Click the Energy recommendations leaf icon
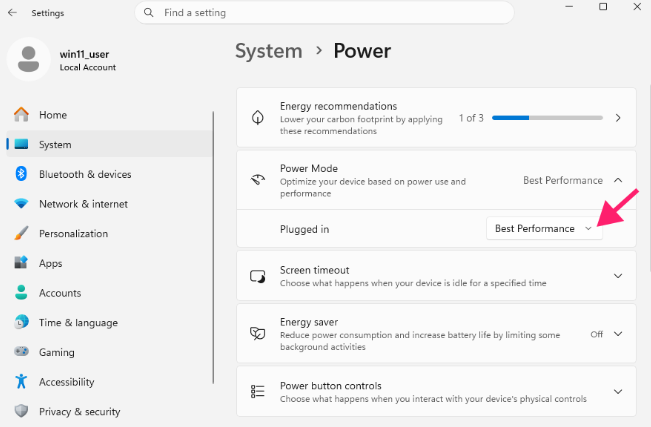Screen dimensions: 651x427 pyautogui.click(x=258, y=118)
